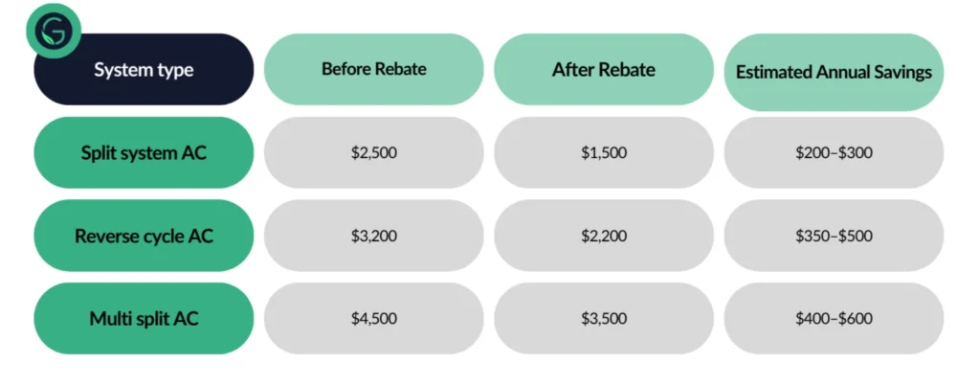This screenshot has height=386, width=980.
Task: Click the $4,500 before rebate cell
Action: click(x=374, y=318)
